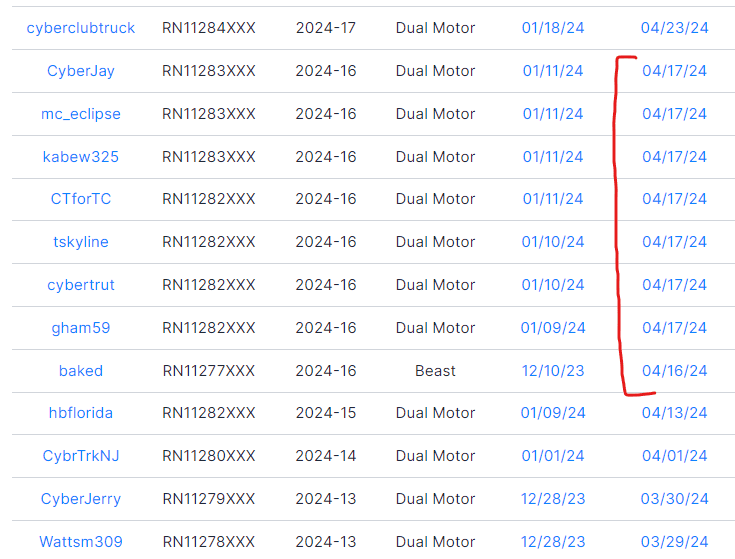Screen dimensions: 735x559
Task: Click 12/28/23 date in Wattsm309 row
Action: [553, 542]
